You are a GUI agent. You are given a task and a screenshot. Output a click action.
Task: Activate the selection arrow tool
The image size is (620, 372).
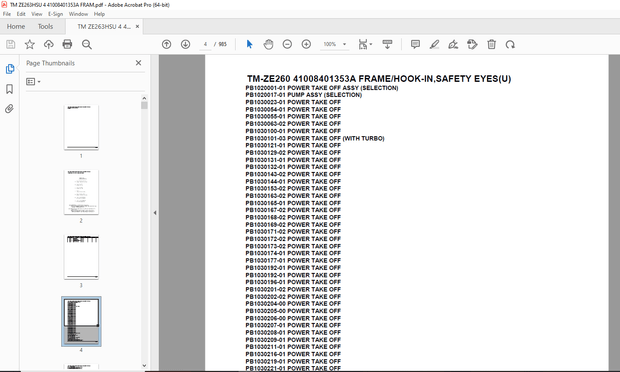tap(250, 44)
